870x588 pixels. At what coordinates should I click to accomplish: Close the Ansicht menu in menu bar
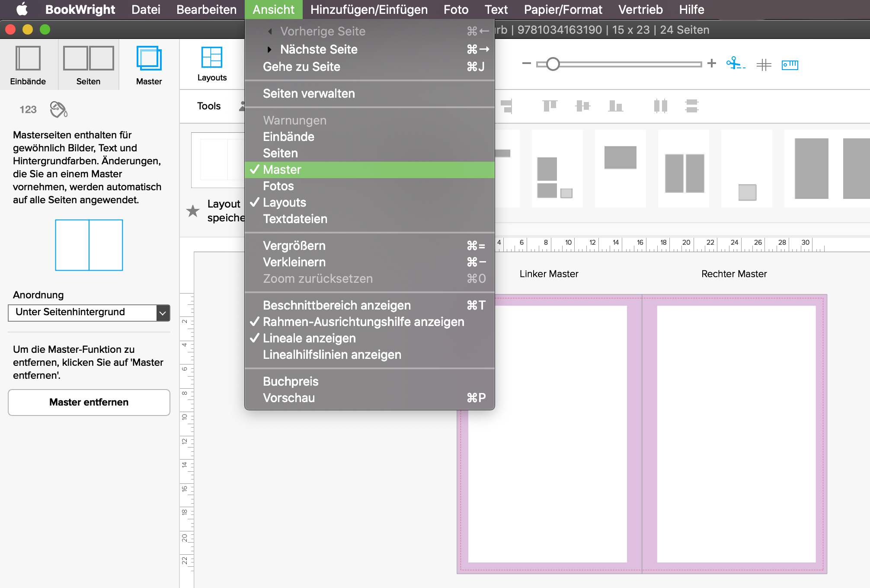point(273,10)
